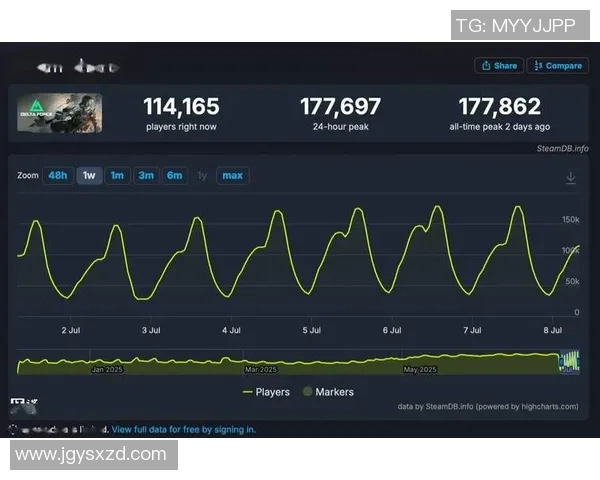The height and width of the screenshot is (480, 600).
Task: Open the Compare charts option
Action: coord(557,66)
